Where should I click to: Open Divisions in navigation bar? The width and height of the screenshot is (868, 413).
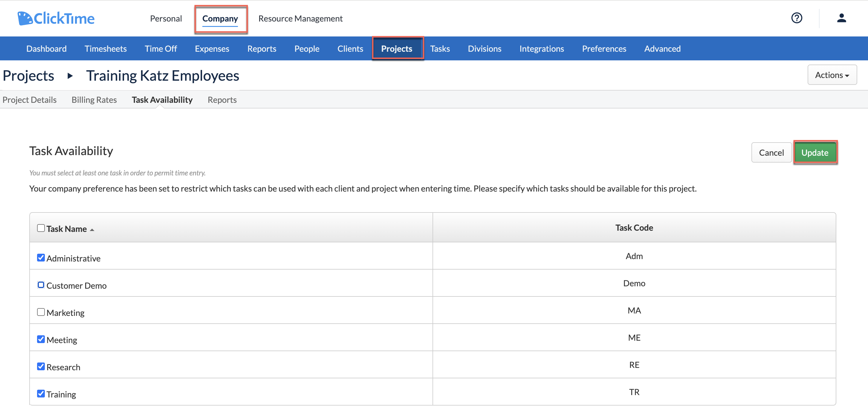[x=484, y=48]
